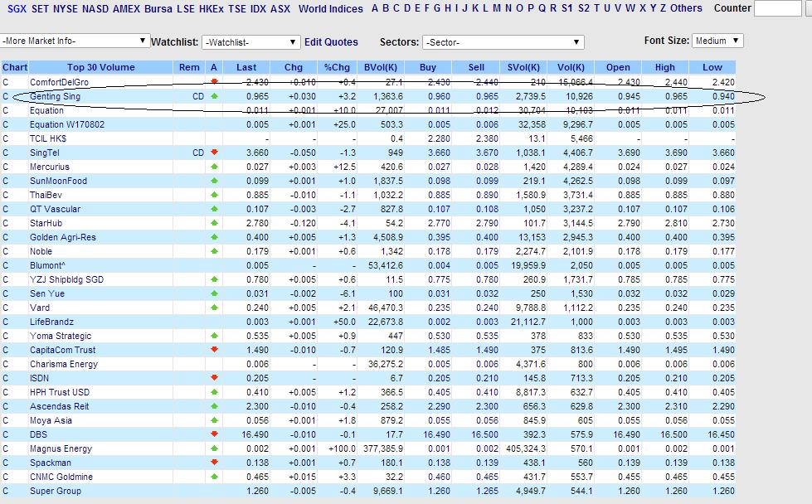812x504 pixels.
Task: Sort by the Sell column header
Action: [476, 67]
